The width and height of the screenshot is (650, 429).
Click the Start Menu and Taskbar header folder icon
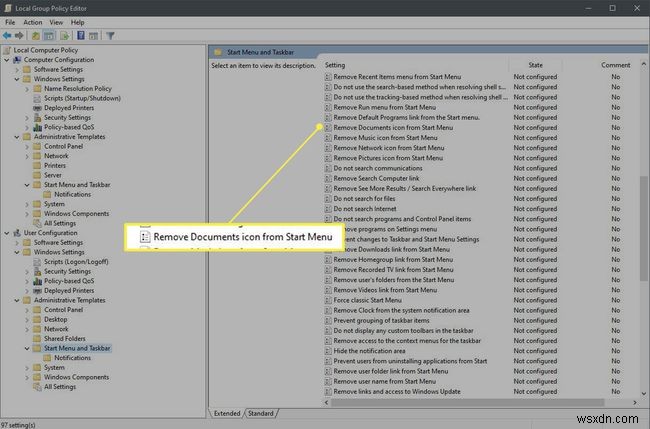pos(218,52)
